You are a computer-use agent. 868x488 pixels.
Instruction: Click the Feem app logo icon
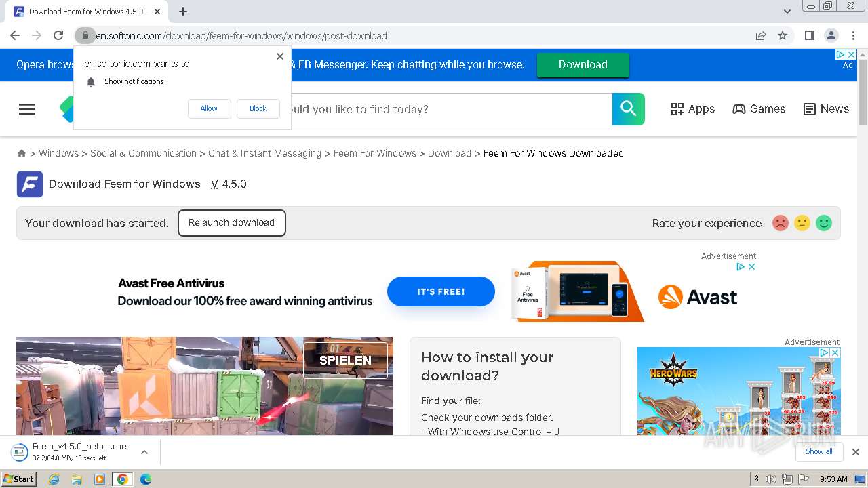click(30, 184)
